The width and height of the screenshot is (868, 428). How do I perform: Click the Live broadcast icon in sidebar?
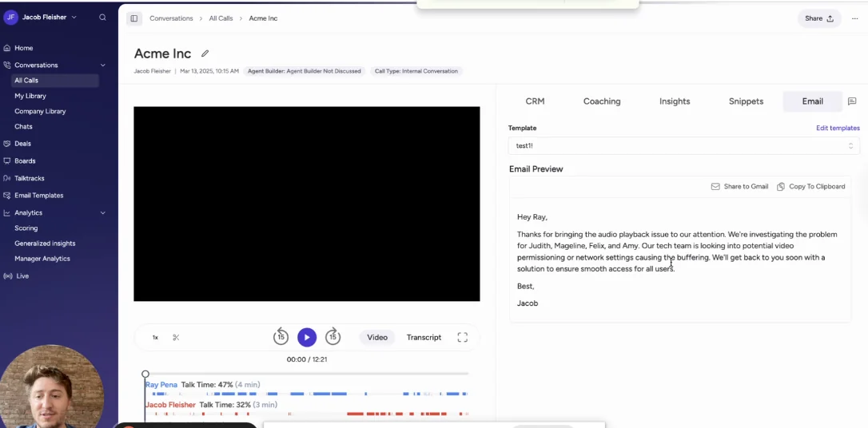coord(6,276)
